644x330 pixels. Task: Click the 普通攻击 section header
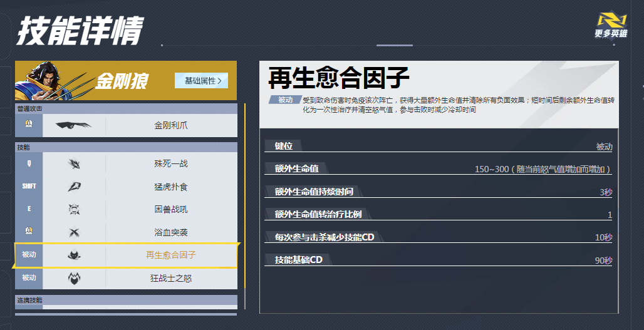(x=126, y=108)
